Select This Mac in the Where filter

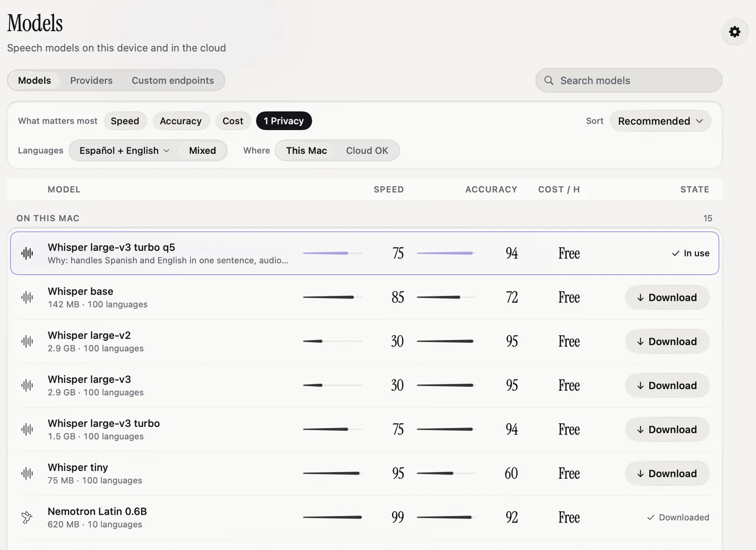pyautogui.click(x=306, y=151)
